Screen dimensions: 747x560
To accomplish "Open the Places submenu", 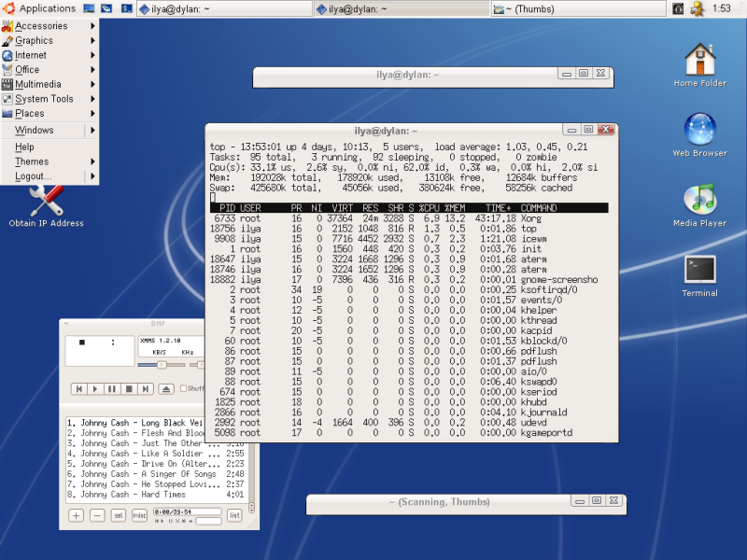I will pyautogui.click(x=49, y=113).
